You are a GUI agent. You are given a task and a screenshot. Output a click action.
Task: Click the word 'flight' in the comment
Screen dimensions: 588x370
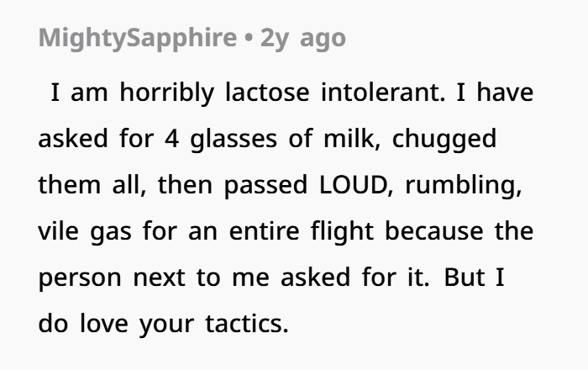[342, 231]
